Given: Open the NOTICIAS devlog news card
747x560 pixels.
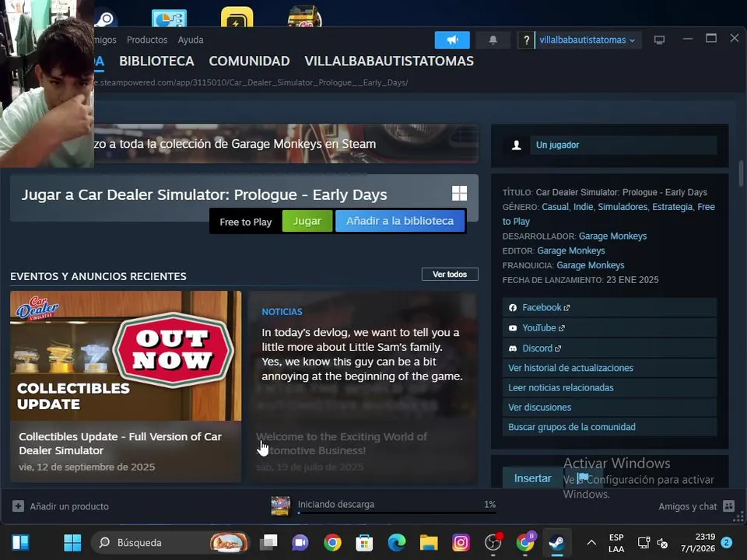Looking at the screenshot, I should tap(363, 387).
